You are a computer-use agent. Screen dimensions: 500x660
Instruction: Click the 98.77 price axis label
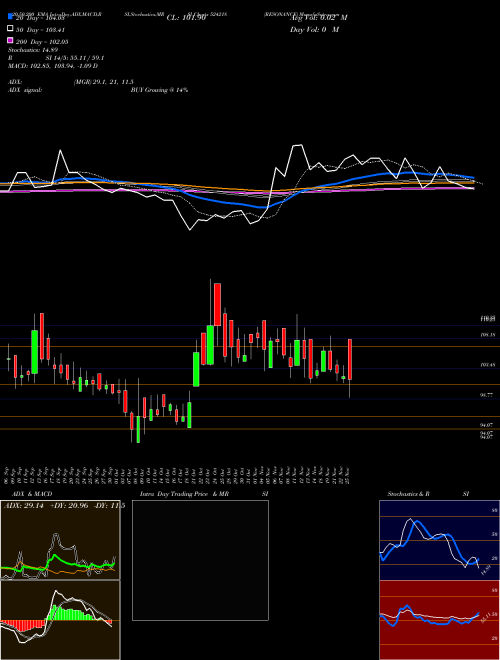click(487, 395)
